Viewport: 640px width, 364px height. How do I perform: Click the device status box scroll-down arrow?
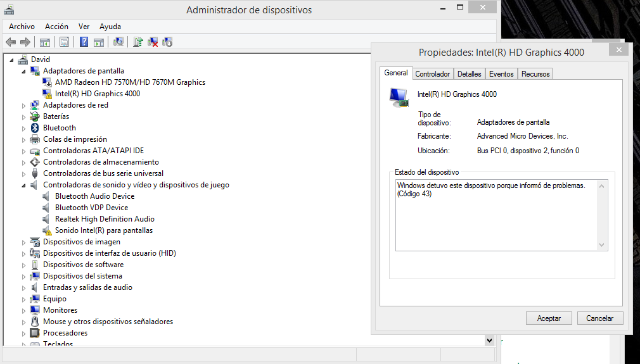[601, 245]
